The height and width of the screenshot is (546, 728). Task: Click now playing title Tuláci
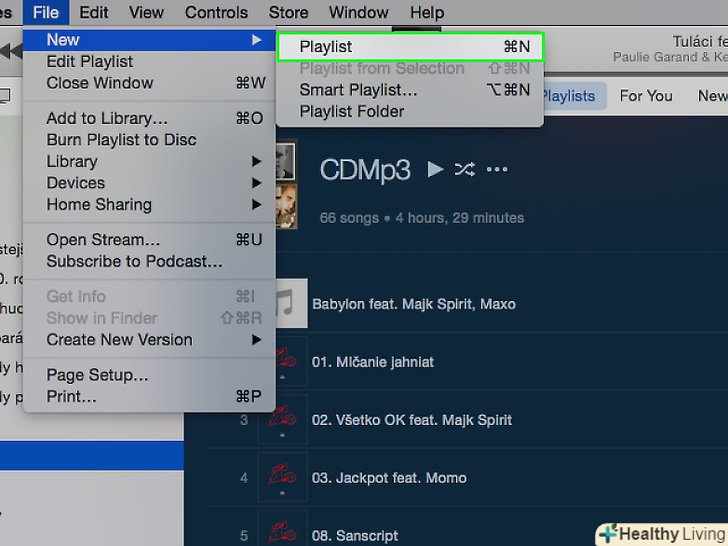tap(700, 42)
